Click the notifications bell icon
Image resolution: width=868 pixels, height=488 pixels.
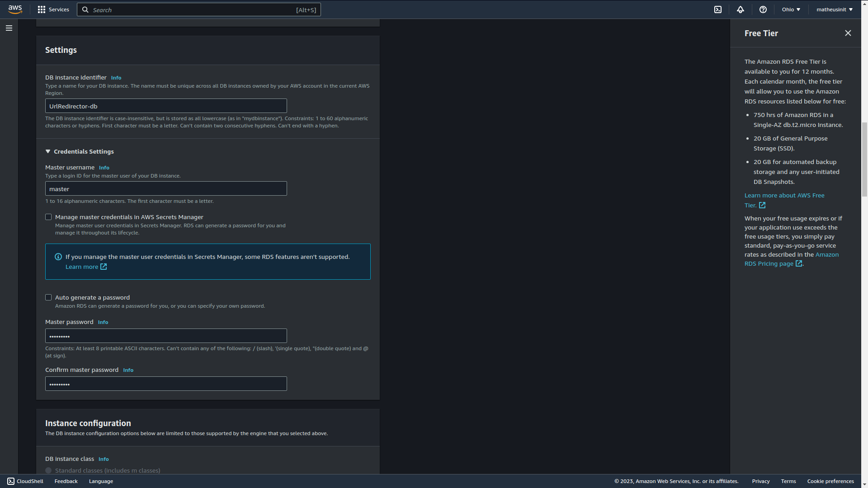(741, 9)
